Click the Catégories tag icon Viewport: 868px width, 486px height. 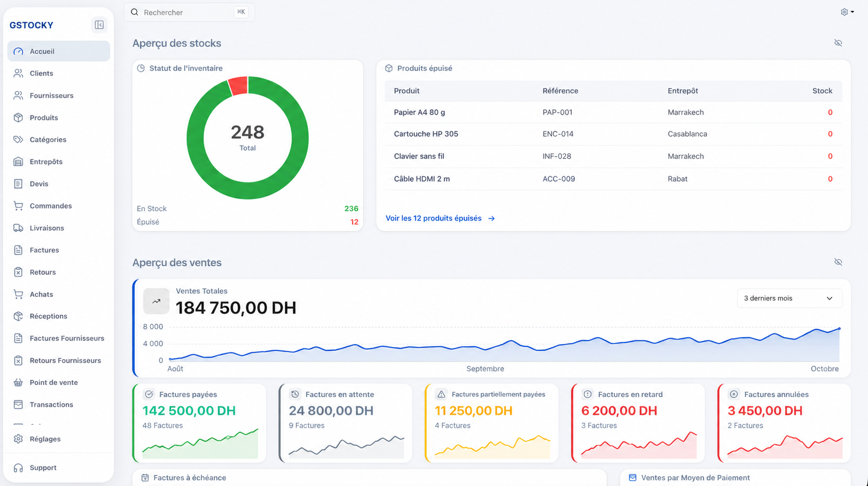18,139
